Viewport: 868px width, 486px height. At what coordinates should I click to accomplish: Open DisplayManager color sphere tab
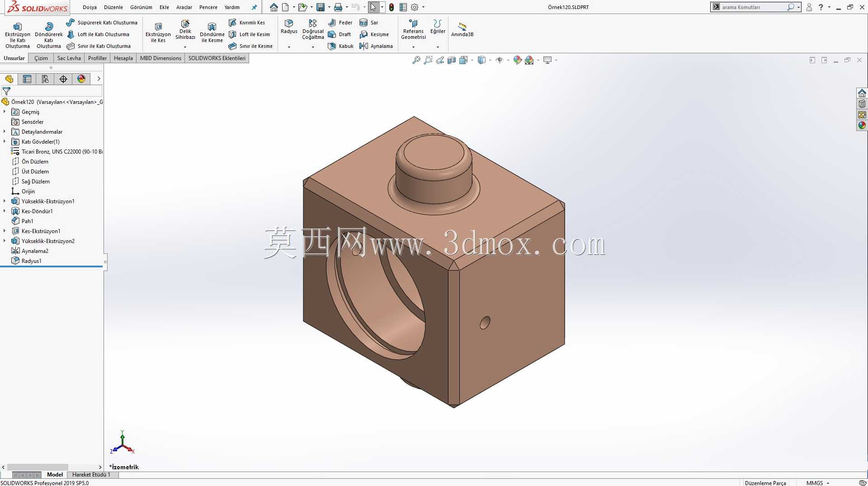tap(81, 79)
